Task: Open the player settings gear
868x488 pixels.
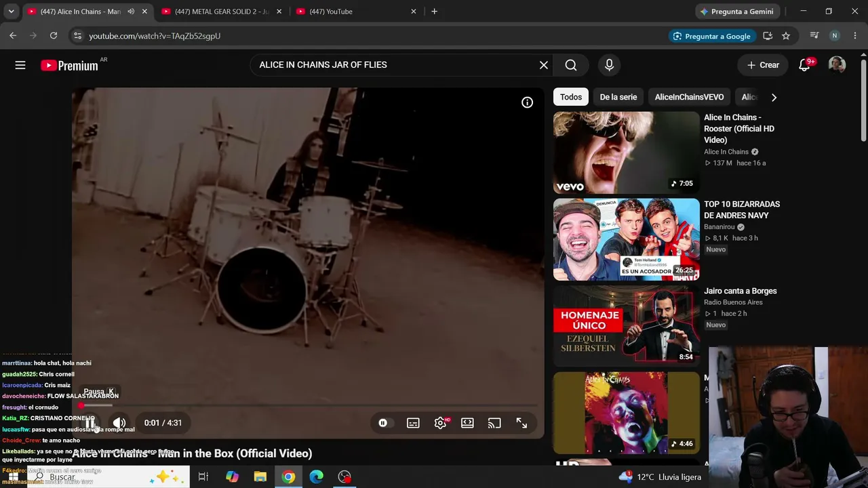Action: click(440, 423)
